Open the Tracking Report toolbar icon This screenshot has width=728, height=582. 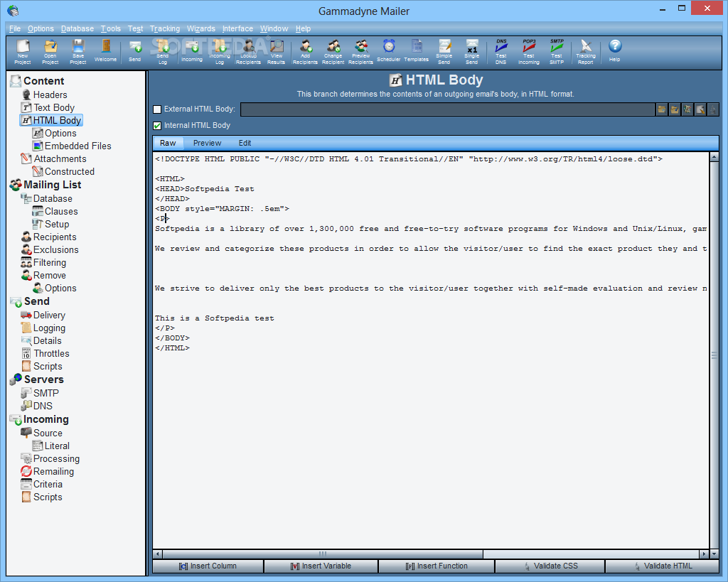pos(586,51)
